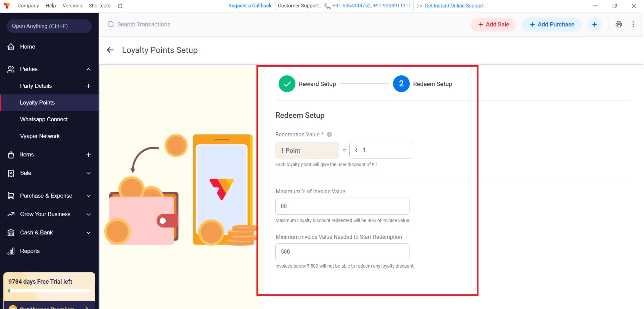Open the Home section via its house icon

coord(11,46)
